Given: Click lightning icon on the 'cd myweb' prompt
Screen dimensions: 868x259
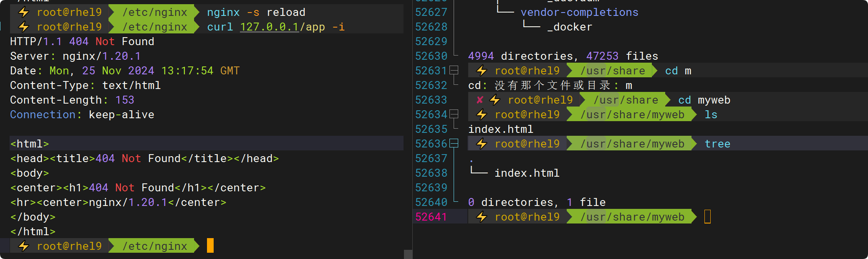Looking at the screenshot, I should click(x=495, y=100).
